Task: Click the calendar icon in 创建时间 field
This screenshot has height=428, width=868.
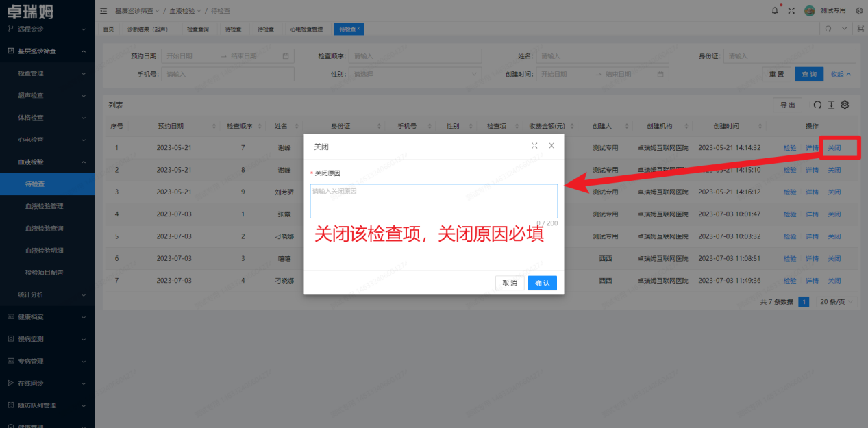Action: 661,74
